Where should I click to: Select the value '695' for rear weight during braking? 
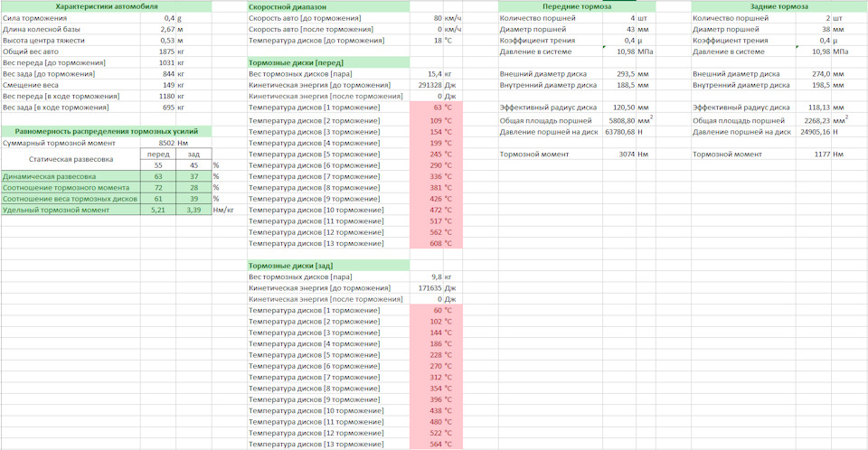pos(157,107)
